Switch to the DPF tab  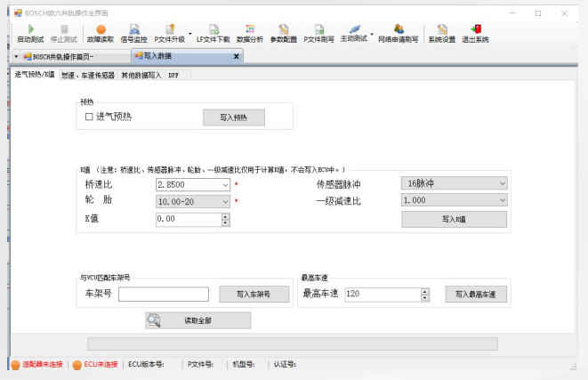(173, 76)
